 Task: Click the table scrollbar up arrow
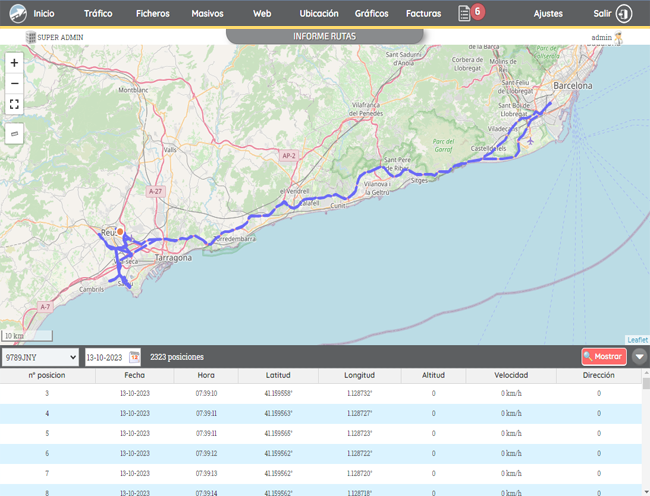pos(646,373)
